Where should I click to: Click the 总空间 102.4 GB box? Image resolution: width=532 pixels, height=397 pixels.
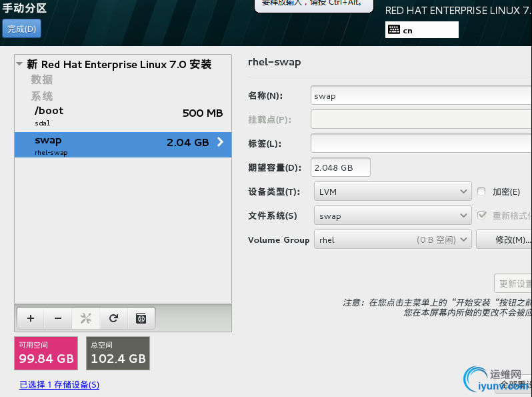pos(118,353)
